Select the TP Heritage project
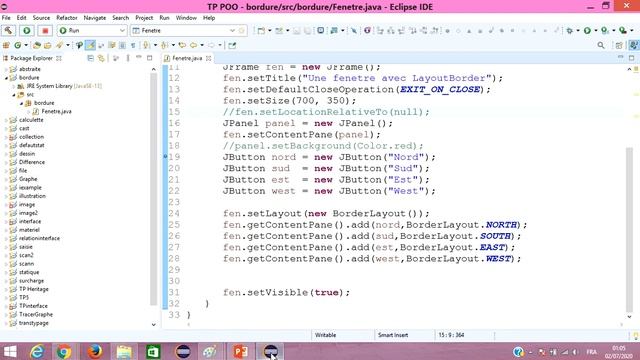Image resolution: width=640 pixels, height=360 pixels. point(33,289)
